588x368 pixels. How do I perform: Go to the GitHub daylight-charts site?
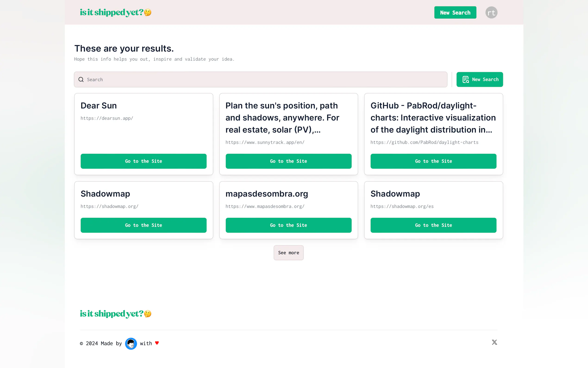pos(433,161)
